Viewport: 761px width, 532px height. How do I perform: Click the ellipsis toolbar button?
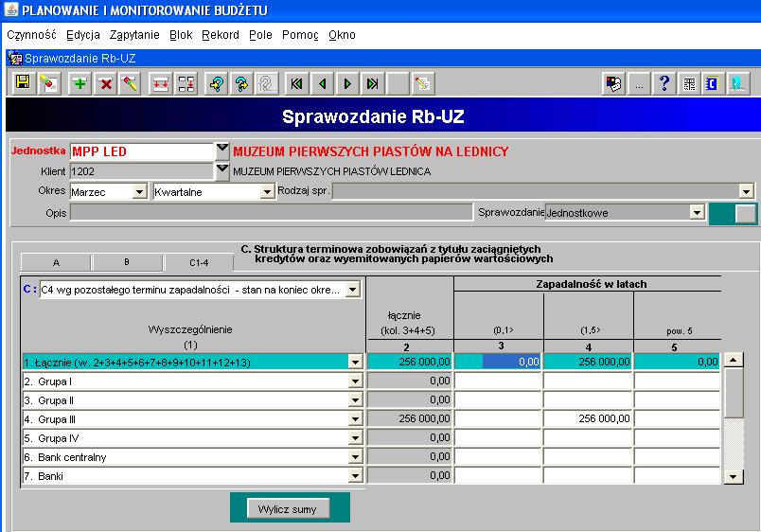pos(639,83)
